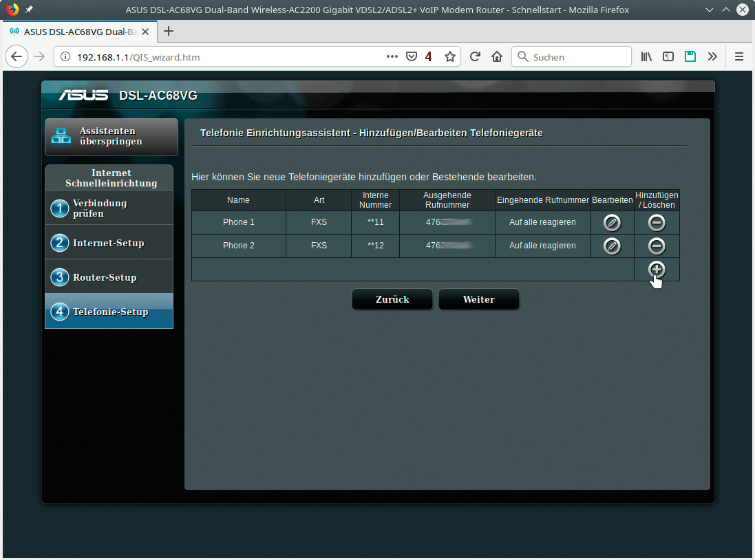
Task: Click the outgoing number in Phone 2 row
Action: click(448, 246)
